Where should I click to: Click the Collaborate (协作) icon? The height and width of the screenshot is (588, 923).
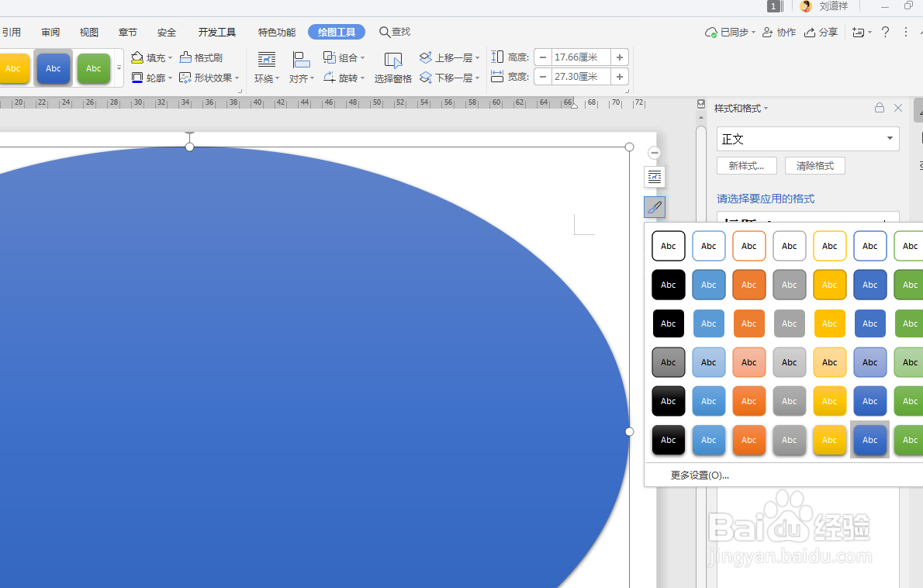point(768,33)
